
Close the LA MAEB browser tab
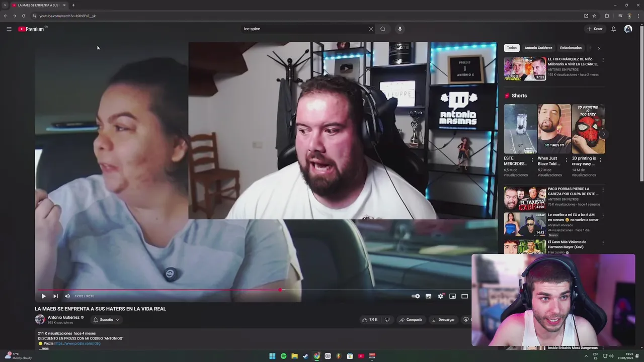pyautogui.click(x=64, y=5)
